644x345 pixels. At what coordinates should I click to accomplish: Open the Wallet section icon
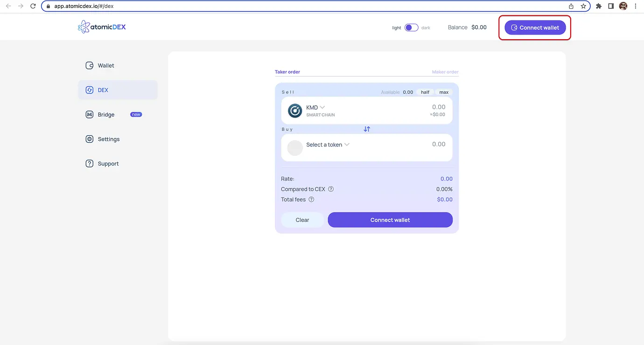click(x=89, y=65)
